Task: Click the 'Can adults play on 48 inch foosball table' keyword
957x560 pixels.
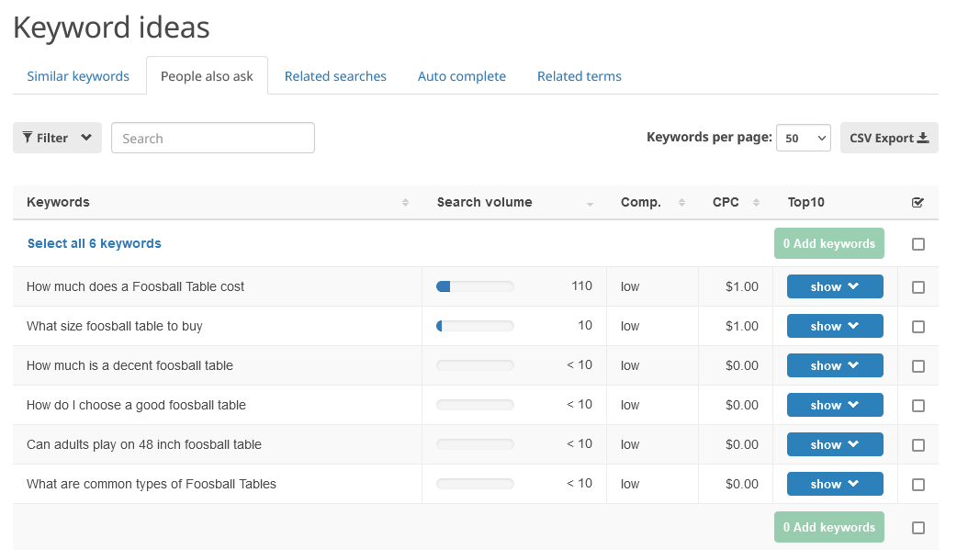Action: 143,444
